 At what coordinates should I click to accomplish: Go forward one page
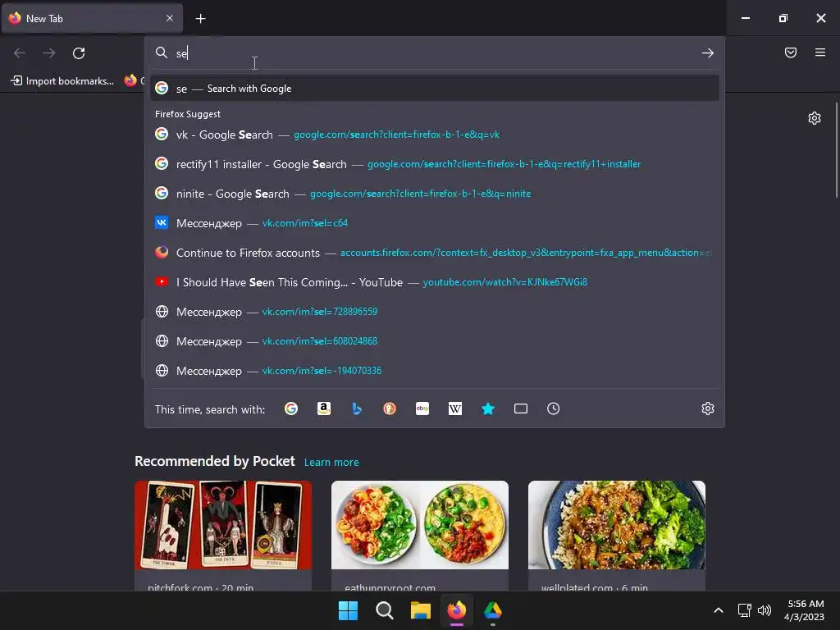coord(49,53)
